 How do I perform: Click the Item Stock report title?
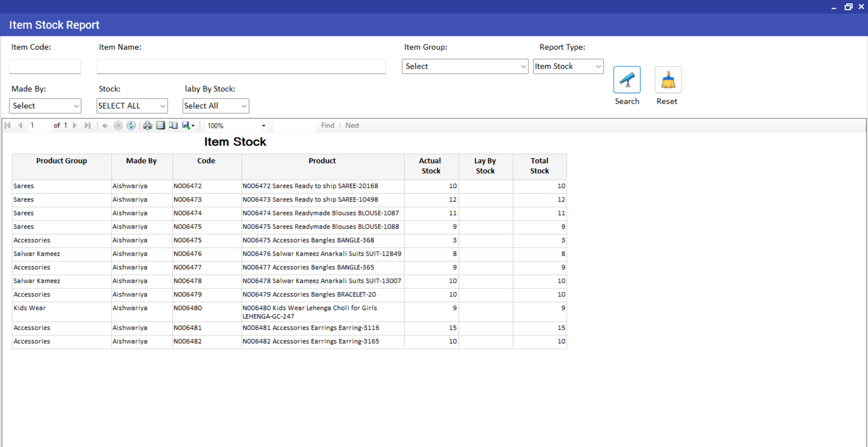[235, 142]
